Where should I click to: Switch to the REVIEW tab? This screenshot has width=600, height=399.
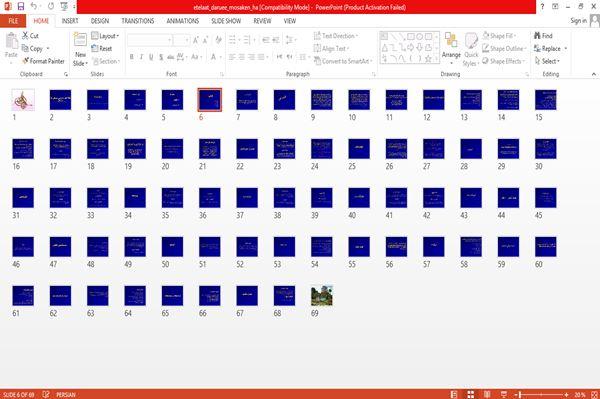pos(262,21)
